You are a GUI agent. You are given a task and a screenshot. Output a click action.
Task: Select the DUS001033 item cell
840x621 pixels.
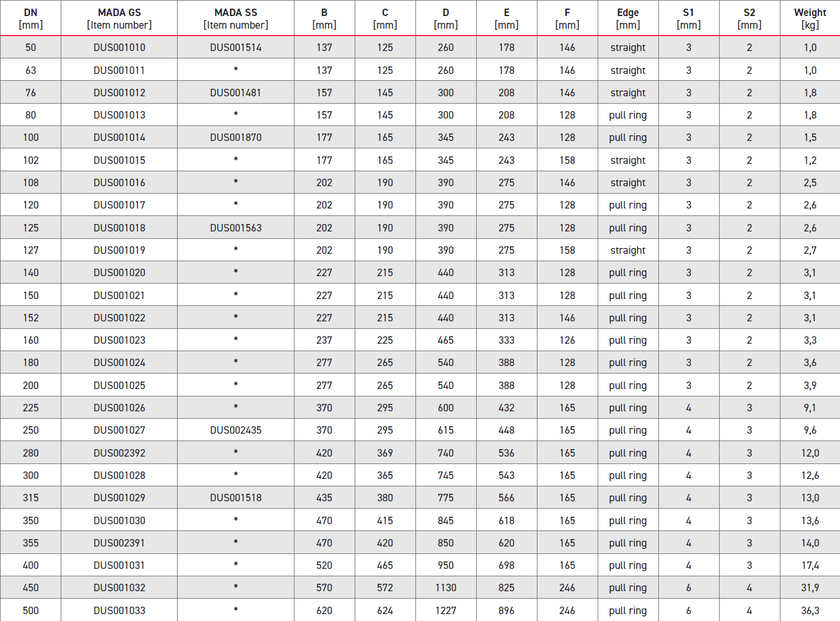click(x=119, y=611)
